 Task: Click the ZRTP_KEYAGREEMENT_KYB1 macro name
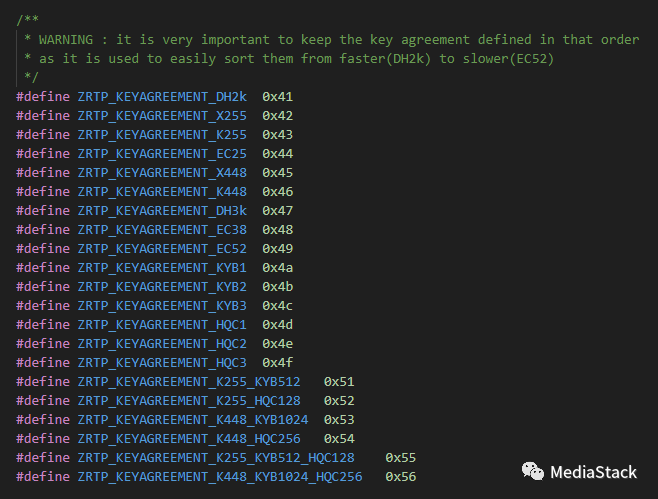(x=162, y=267)
